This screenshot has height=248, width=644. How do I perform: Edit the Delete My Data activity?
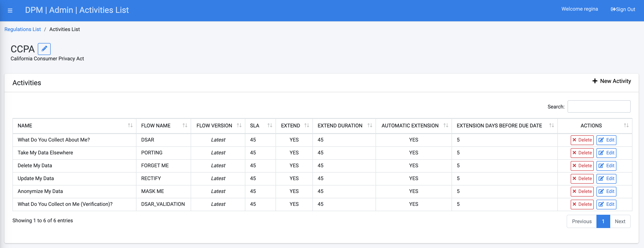(x=606, y=166)
